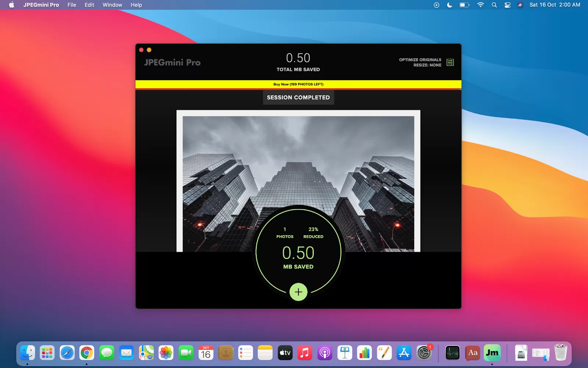Click the Session Completed label
This screenshot has width=588, height=368.
pyautogui.click(x=298, y=98)
